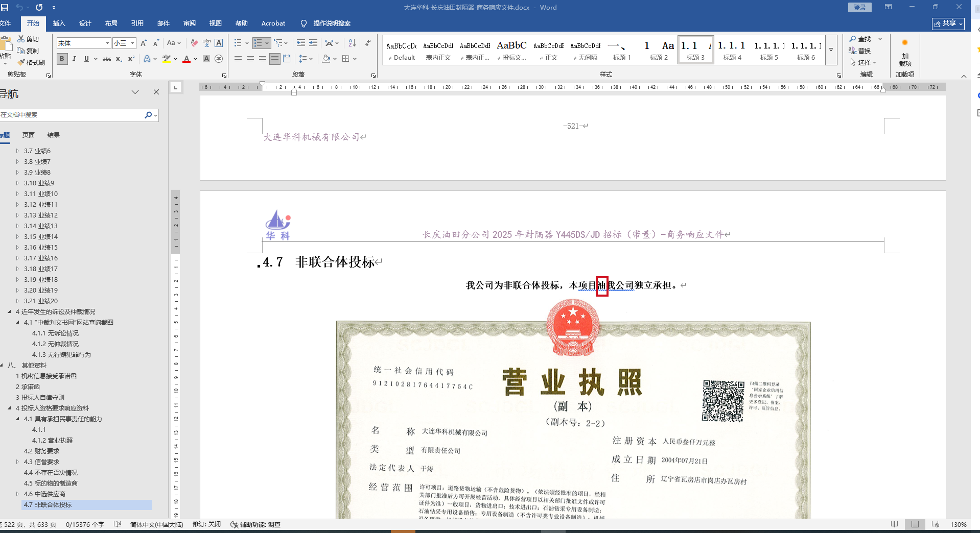Open the Change Case (Aa) dropdown
Viewport: 980px width, 533px height.
click(174, 43)
